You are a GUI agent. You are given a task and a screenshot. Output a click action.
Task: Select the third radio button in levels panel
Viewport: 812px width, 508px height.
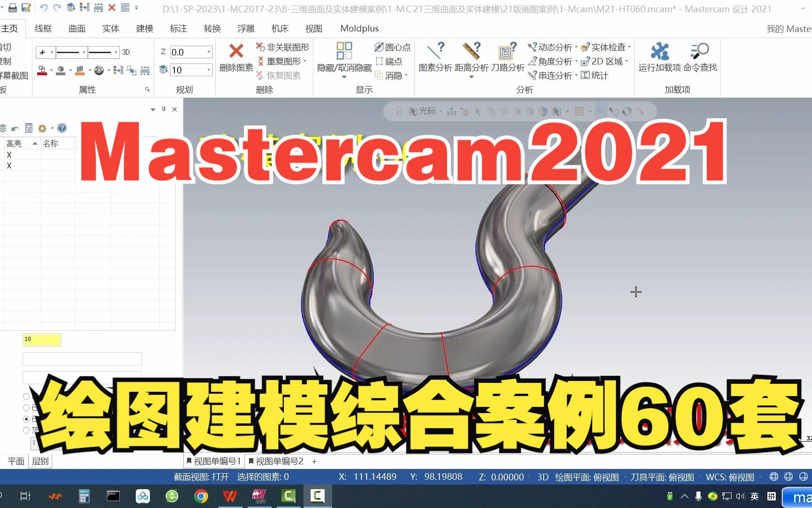(26, 419)
